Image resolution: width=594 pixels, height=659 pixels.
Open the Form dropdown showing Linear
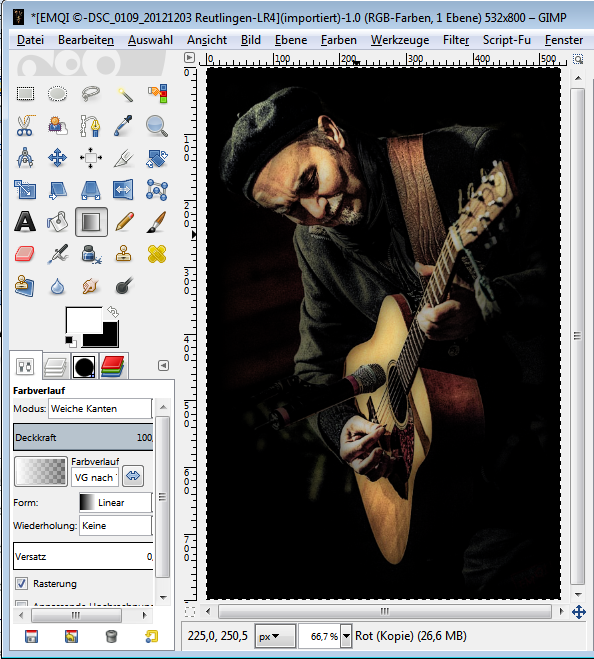point(116,503)
